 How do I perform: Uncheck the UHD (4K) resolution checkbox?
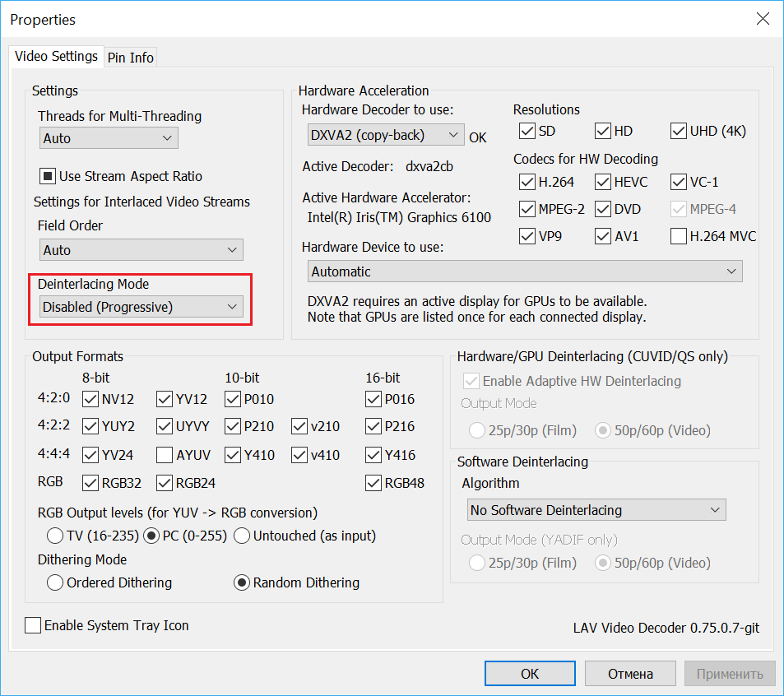point(679,131)
